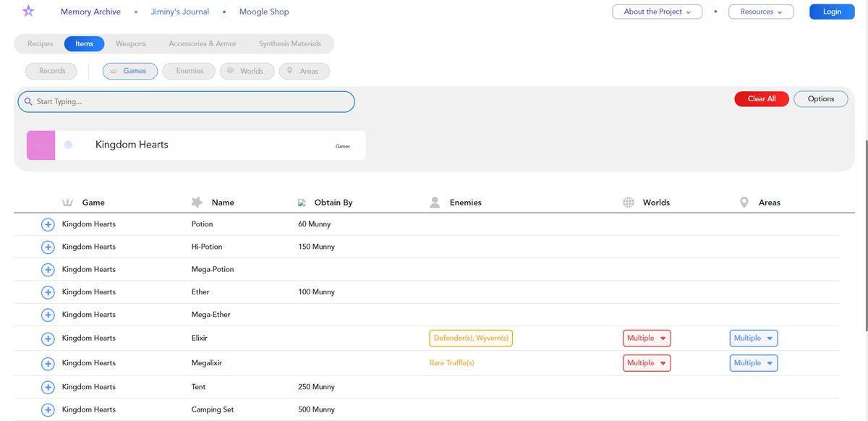Expand the Mega-Potion row plus icon

pyautogui.click(x=48, y=270)
